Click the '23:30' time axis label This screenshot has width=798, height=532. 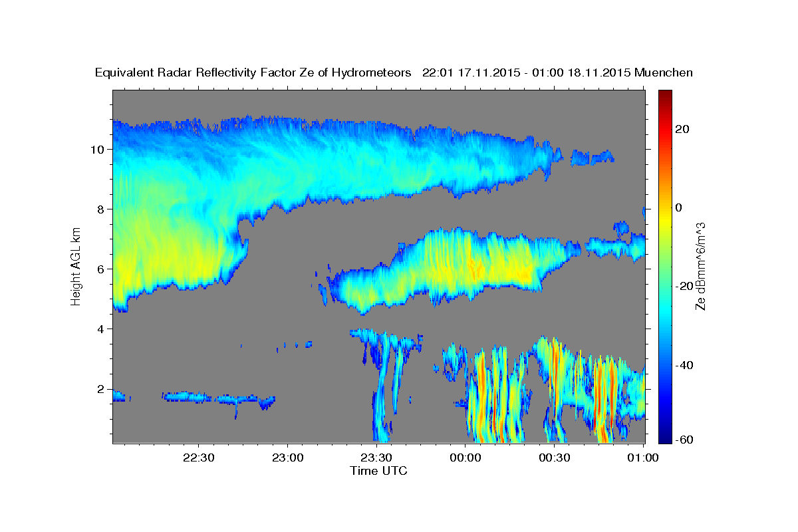[376, 458]
